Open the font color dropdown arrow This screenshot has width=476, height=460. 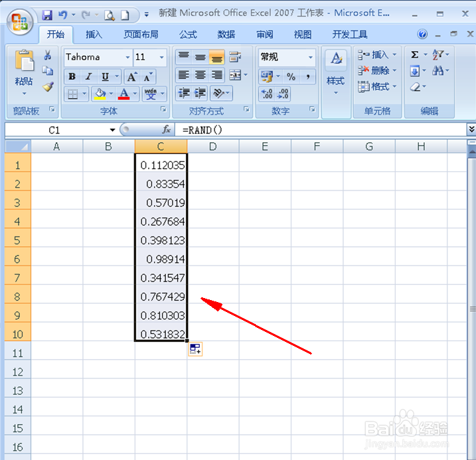(135, 94)
